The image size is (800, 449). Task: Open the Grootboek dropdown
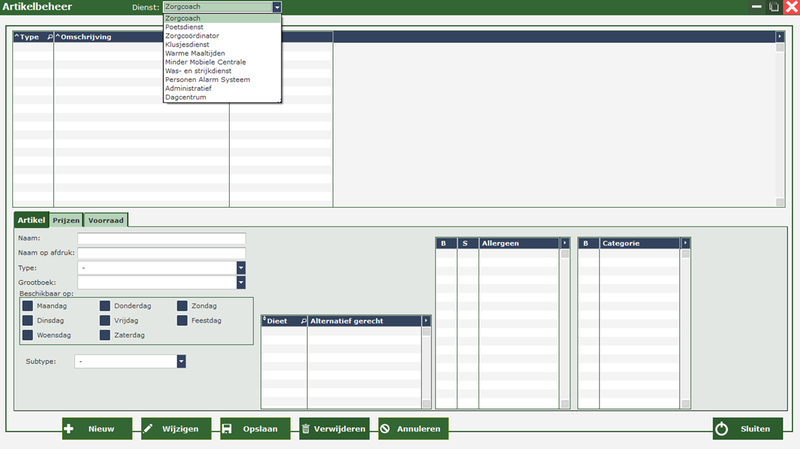pos(241,283)
